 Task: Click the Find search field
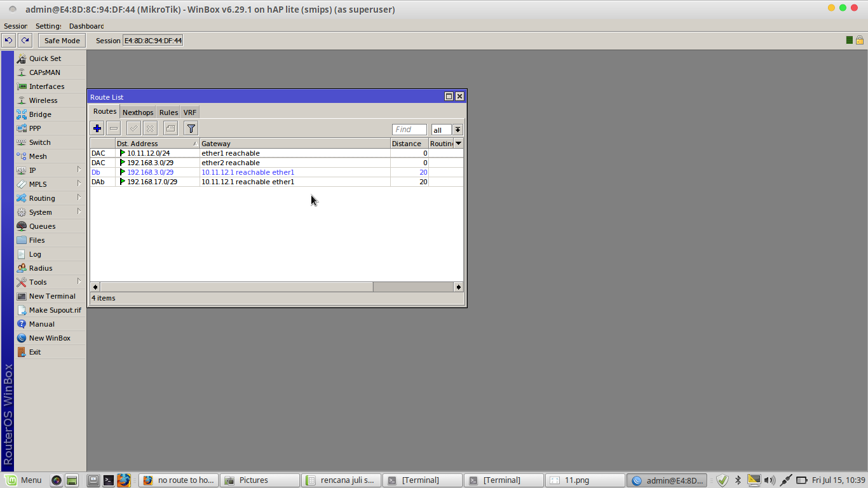pos(409,130)
